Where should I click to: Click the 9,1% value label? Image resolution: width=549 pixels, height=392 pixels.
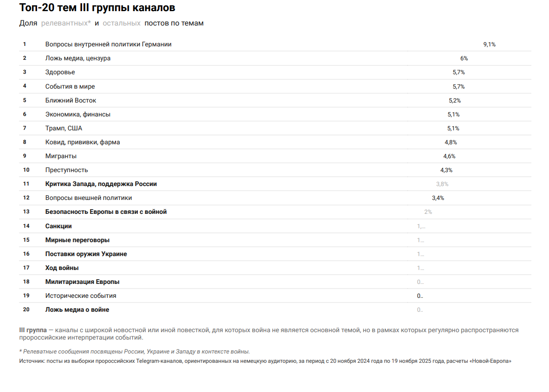click(x=490, y=45)
